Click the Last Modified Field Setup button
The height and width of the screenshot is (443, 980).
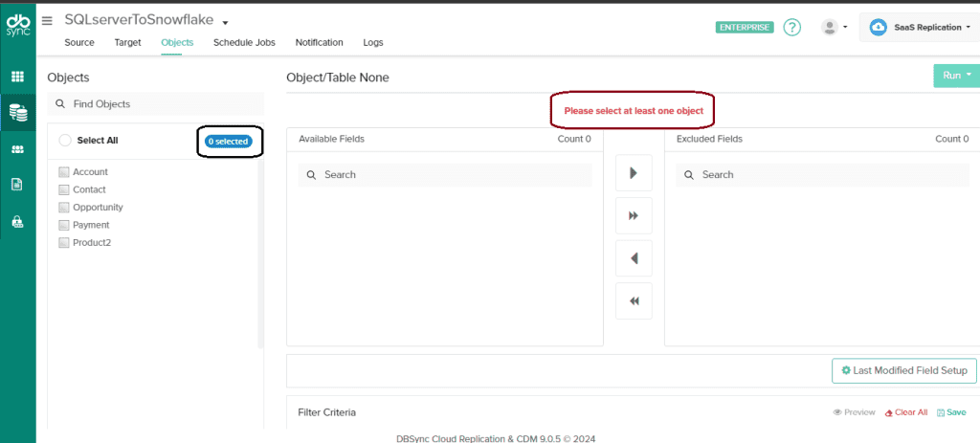903,370
